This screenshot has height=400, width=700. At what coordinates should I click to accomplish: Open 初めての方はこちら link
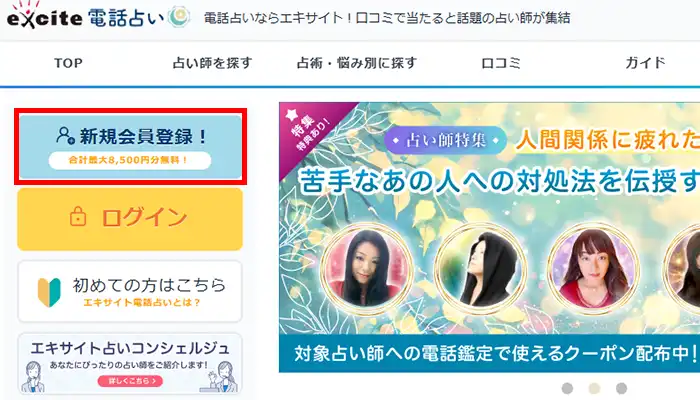click(x=130, y=292)
